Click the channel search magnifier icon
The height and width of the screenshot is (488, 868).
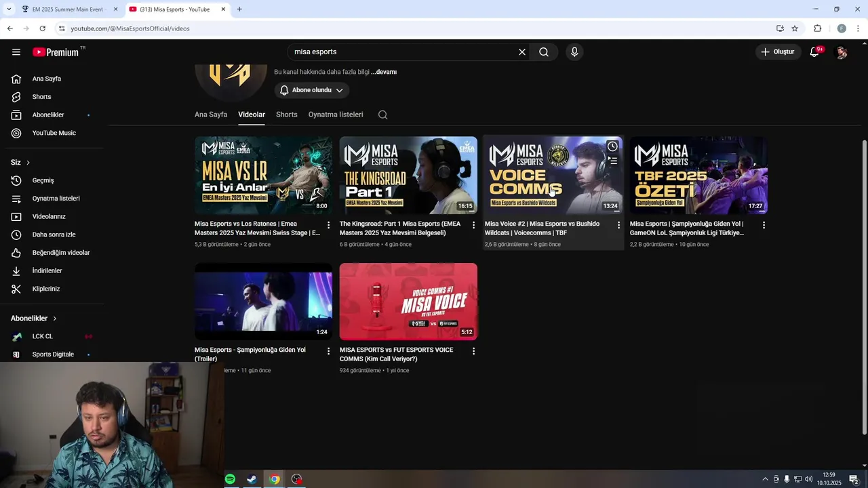[383, 115]
